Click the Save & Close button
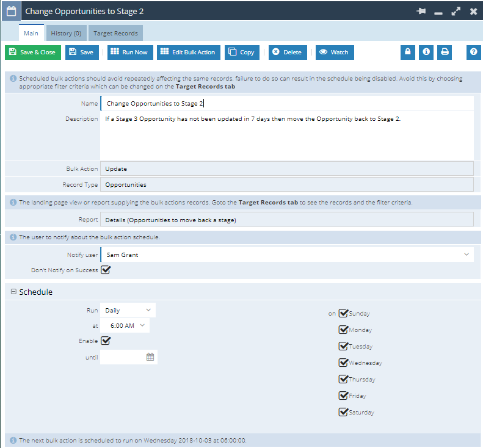Screen dimensions: 483x448 pyautogui.click(x=32, y=52)
